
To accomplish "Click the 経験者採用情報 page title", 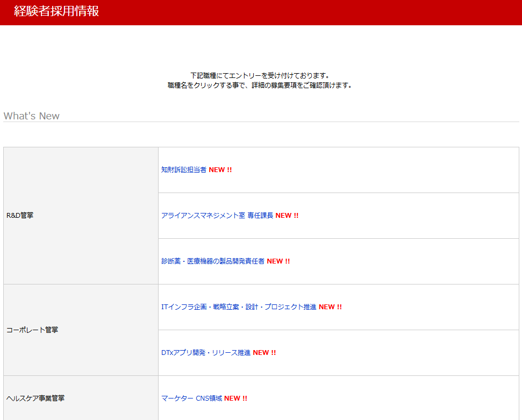I will pos(56,11).
